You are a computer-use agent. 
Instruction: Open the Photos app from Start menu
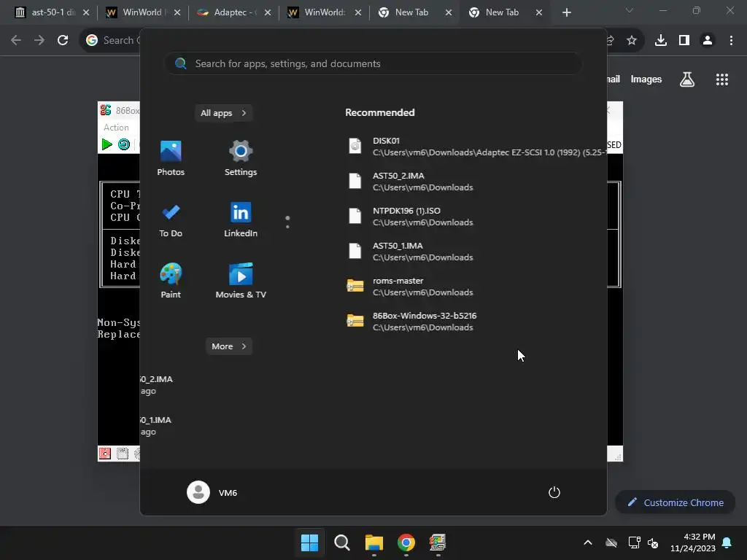pos(171,158)
